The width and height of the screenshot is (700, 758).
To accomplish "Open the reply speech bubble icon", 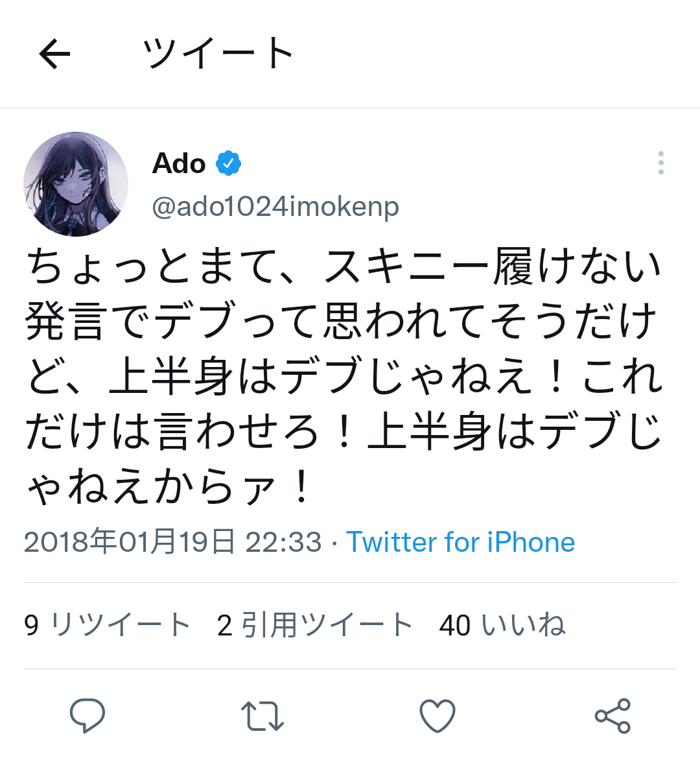I will [x=87, y=715].
